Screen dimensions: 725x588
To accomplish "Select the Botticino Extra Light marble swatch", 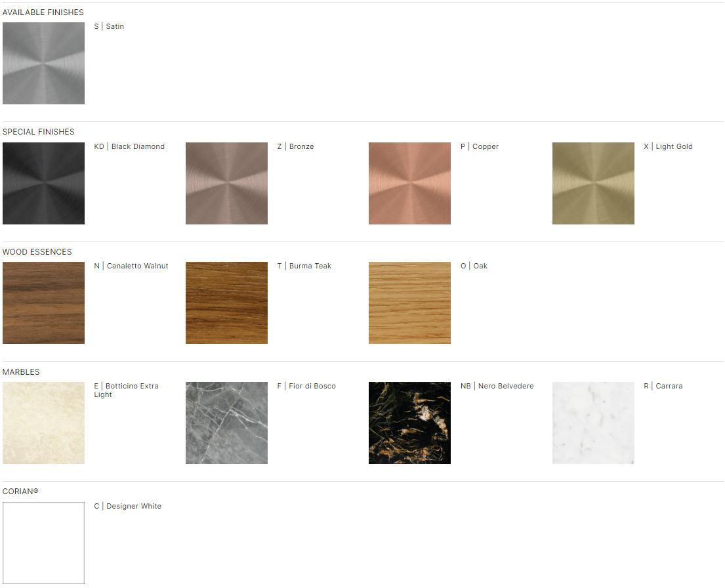I will point(43,423).
